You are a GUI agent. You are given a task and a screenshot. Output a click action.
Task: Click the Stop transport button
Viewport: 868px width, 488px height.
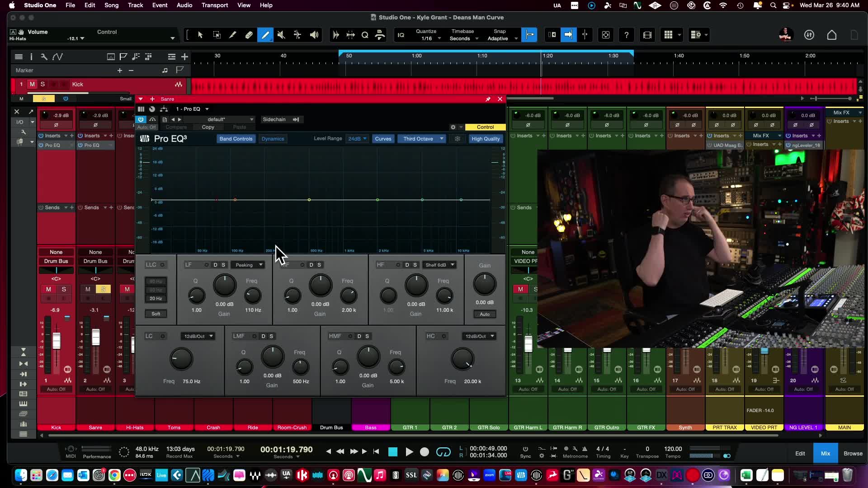click(393, 452)
